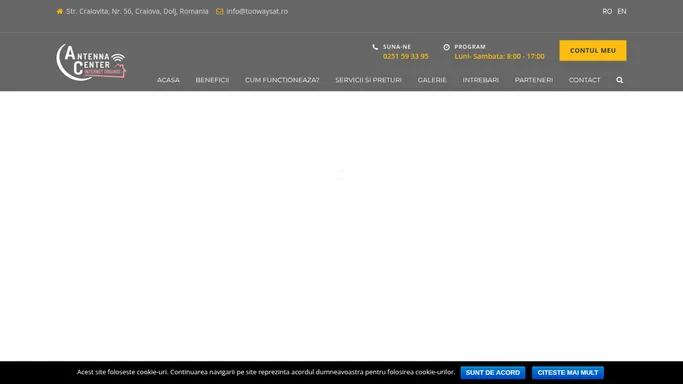Click the Luni- Sambata: 8:00 - 17:00 text
The image size is (683, 384).
click(x=499, y=56)
